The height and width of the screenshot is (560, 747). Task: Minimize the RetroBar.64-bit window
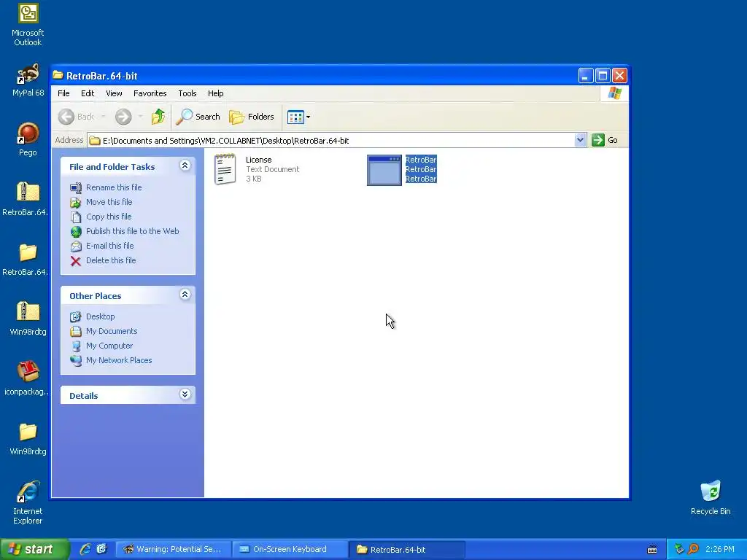click(586, 75)
